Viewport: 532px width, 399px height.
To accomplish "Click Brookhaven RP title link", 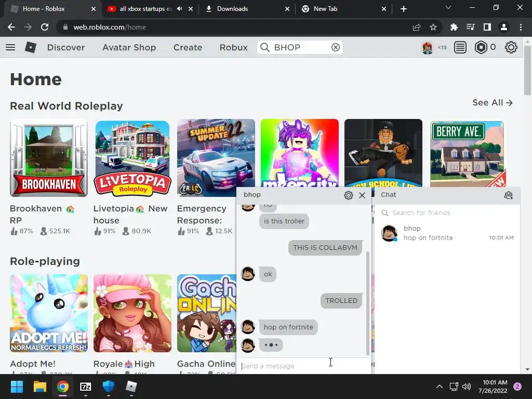I will [42, 214].
